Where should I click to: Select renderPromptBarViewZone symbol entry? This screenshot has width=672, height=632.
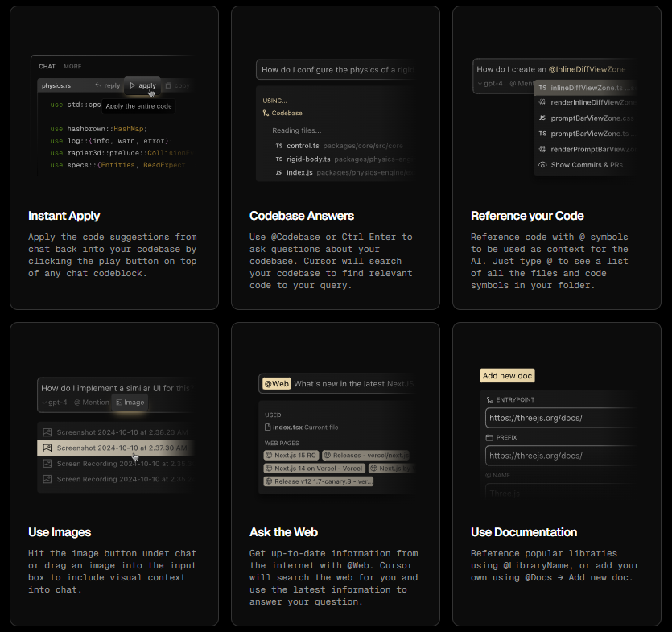[x=585, y=149]
